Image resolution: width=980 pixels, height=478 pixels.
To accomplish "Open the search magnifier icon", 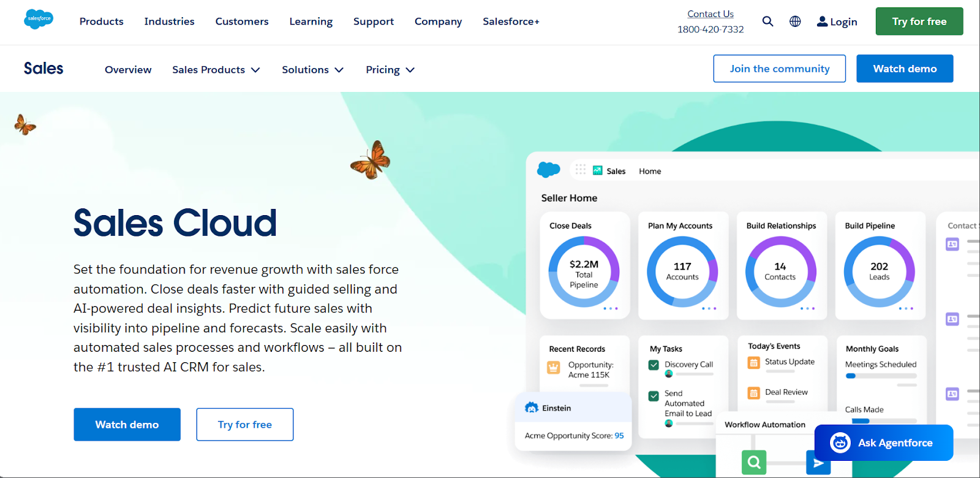I will point(767,21).
